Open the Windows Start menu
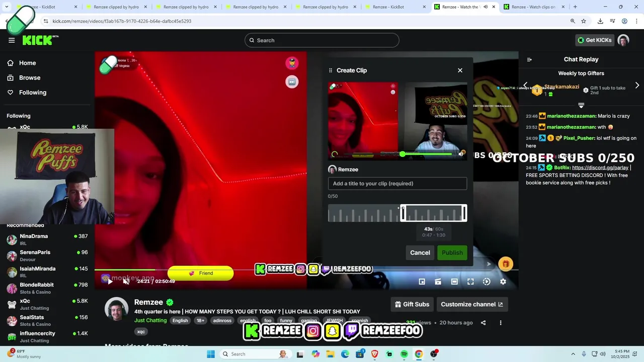Image resolution: width=644 pixels, height=362 pixels. pos(211,354)
